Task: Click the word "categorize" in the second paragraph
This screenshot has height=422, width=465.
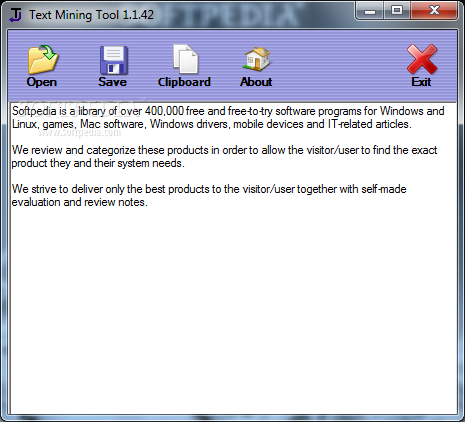Action: pyautogui.click(x=111, y=150)
